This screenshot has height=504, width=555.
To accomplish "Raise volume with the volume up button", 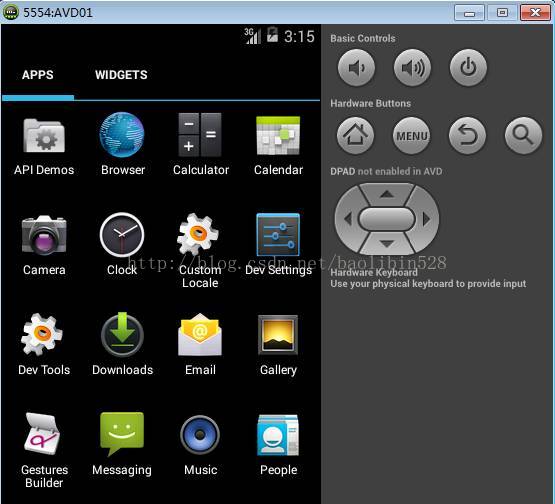I will (412, 68).
